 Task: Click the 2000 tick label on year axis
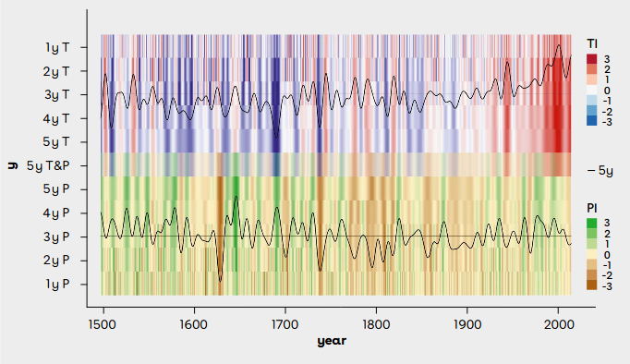coord(559,324)
